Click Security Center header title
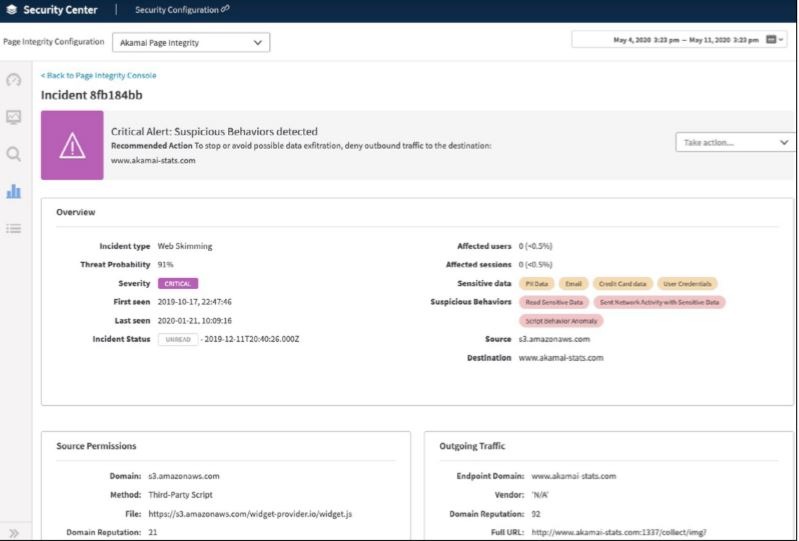Viewport: 799px width, 541px height. (60, 10)
